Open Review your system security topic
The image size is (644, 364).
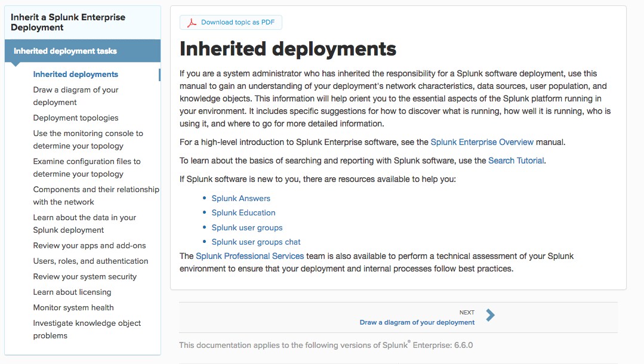pyautogui.click(x=85, y=277)
